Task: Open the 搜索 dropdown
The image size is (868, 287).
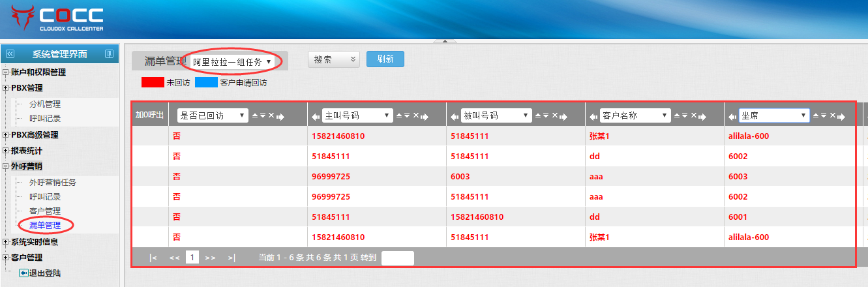Action: (x=333, y=59)
